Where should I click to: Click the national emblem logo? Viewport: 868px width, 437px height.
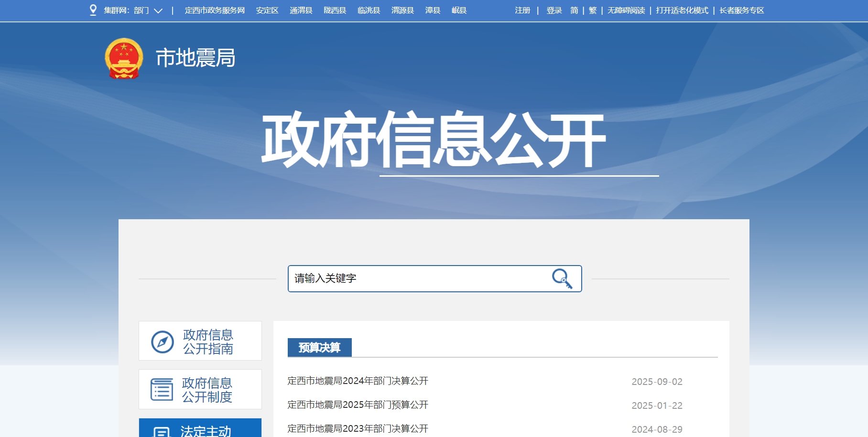pyautogui.click(x=124, y=58)
